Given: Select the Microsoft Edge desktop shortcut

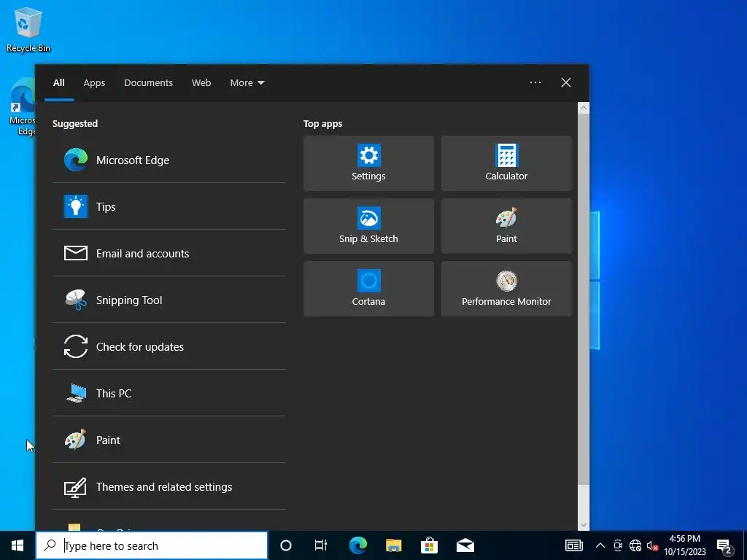Looking at the screenshot, I should 22,107.
